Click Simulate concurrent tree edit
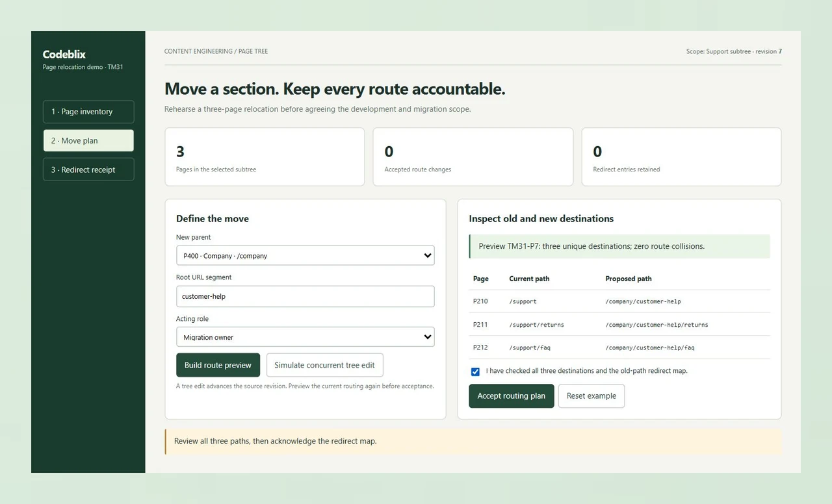Viewport: 832px width, 504px height. coord(324,365)
